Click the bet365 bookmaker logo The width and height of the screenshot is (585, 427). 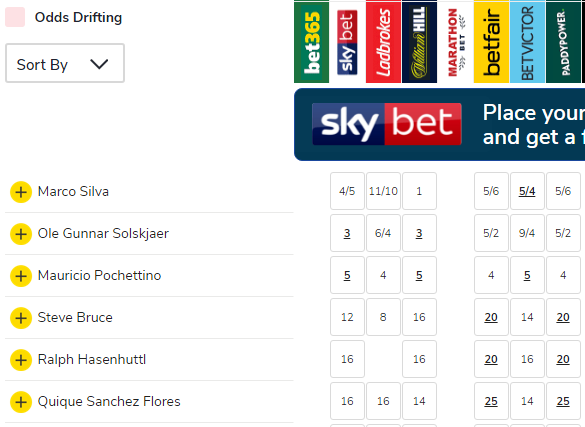coord(312,42)
